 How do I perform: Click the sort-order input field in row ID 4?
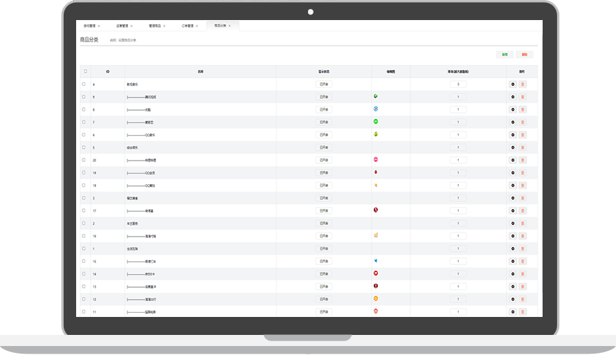[x=458, y=84]
